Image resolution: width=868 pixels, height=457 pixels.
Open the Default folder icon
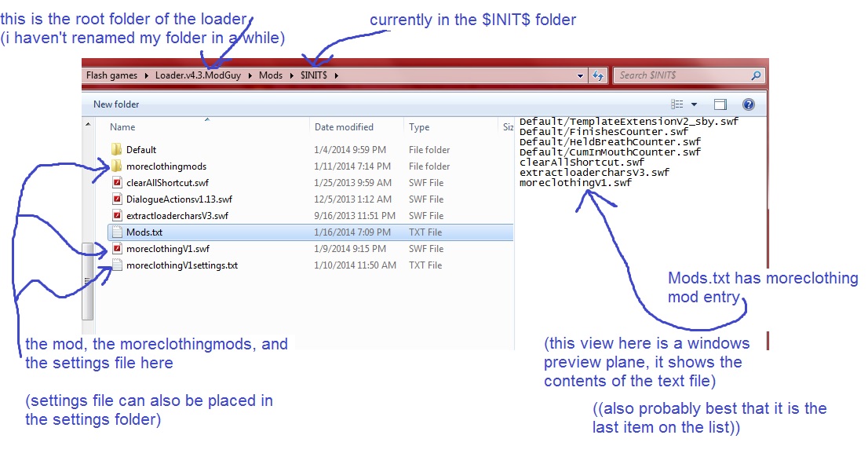point(117,149)
